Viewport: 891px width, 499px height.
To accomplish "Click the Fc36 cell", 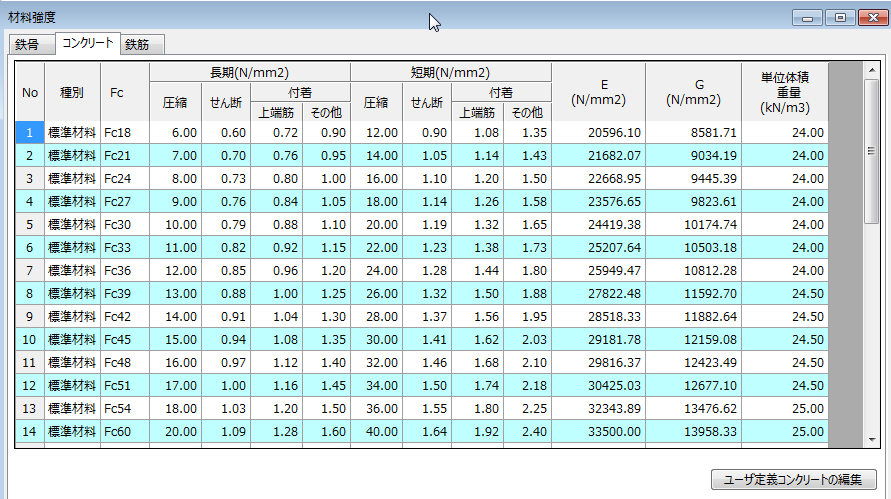I will pos(125,271).
